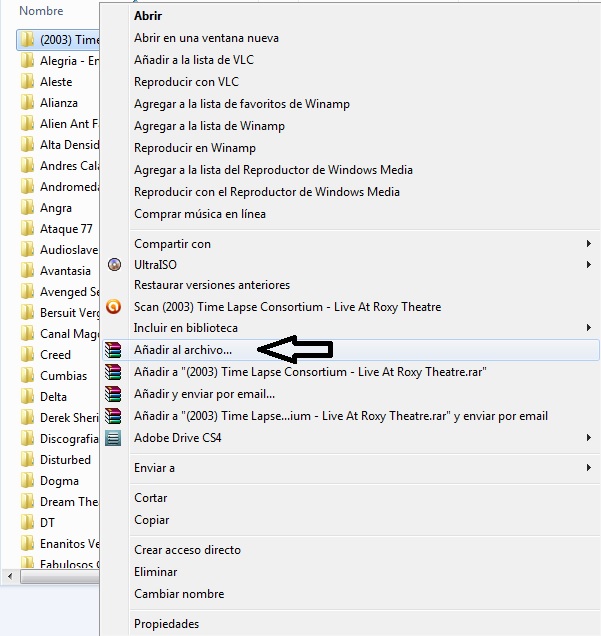The height and width of the screenshot is (636, 601).
Task: Select Agregar a la lista de Winamp
Action: [209, 126]
